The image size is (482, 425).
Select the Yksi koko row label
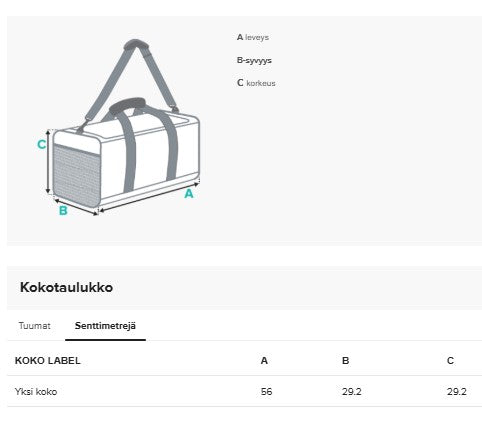pos(36,391)
